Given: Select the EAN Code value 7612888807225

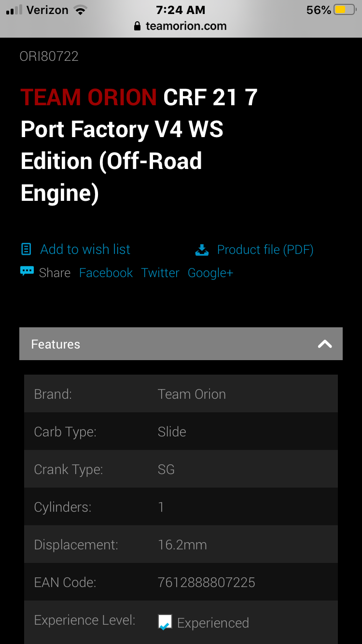Looking at the screenshot, I should pos(206,582).
